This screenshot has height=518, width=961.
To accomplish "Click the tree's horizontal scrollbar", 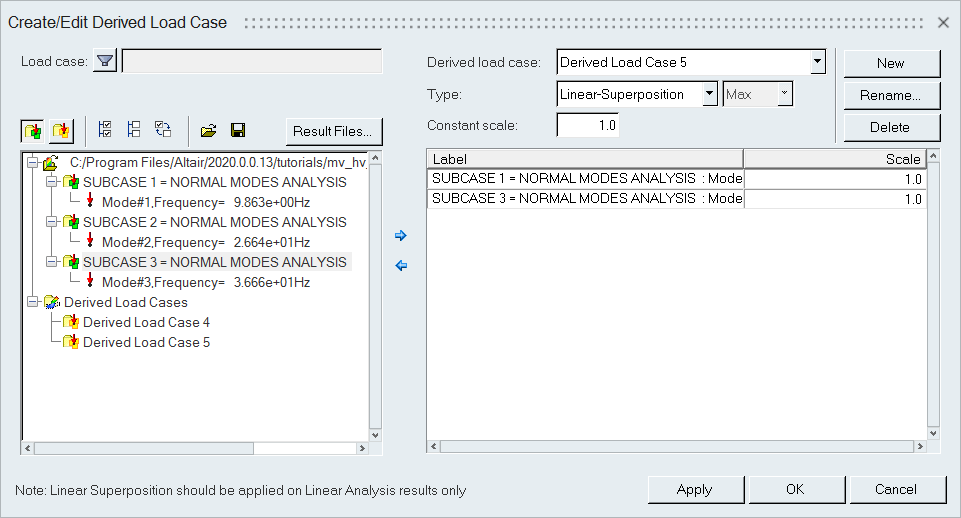I will pyautogui.click(x=140, y=449).
